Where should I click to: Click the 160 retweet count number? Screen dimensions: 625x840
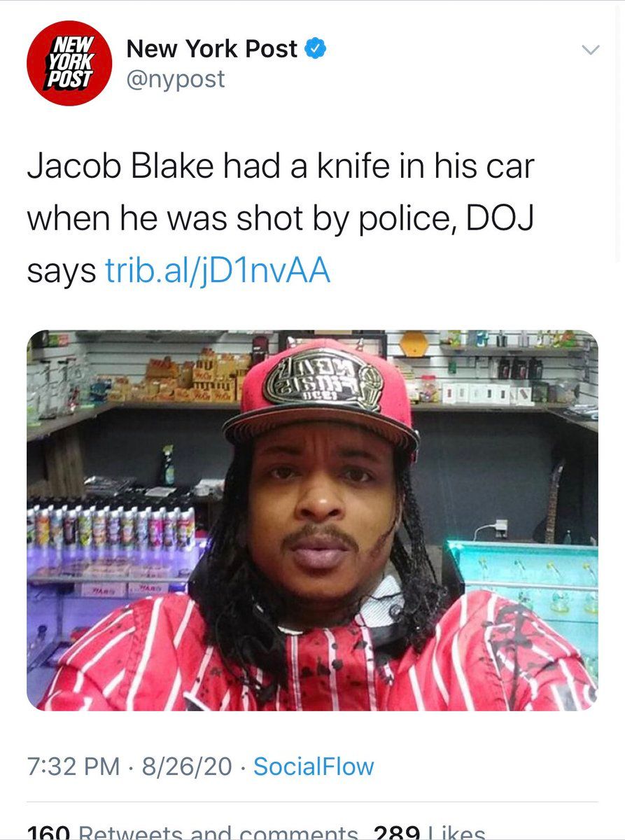pyautogui.click(x=48, y=832)
